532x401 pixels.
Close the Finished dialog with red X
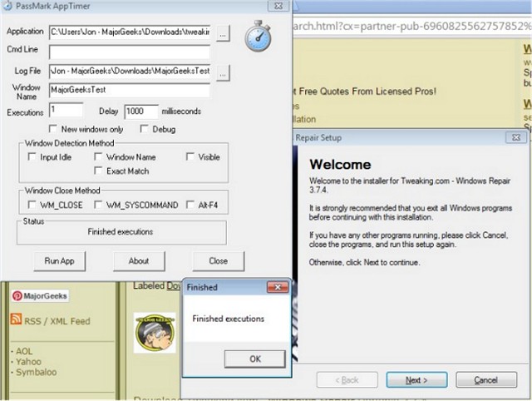tap(278, 287)
